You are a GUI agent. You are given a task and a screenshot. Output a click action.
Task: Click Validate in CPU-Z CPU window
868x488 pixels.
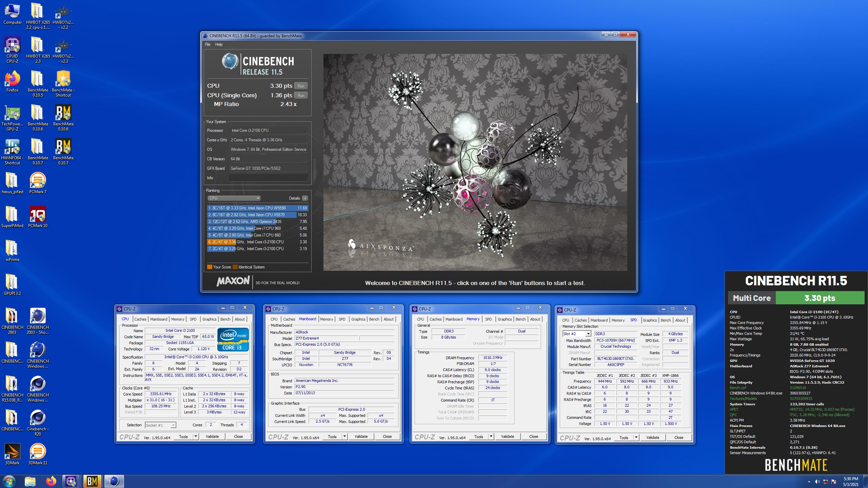click(x=212, y=436)
